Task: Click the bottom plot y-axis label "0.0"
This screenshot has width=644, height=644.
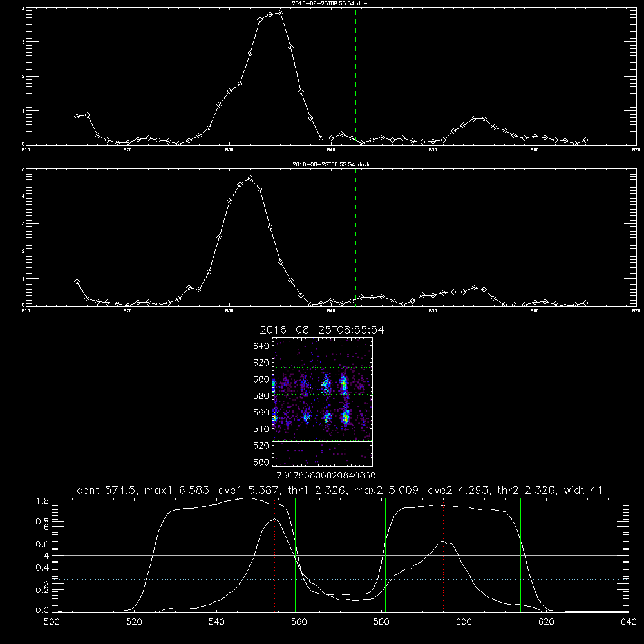Action: pyautogui.click(x=42, y=611)
